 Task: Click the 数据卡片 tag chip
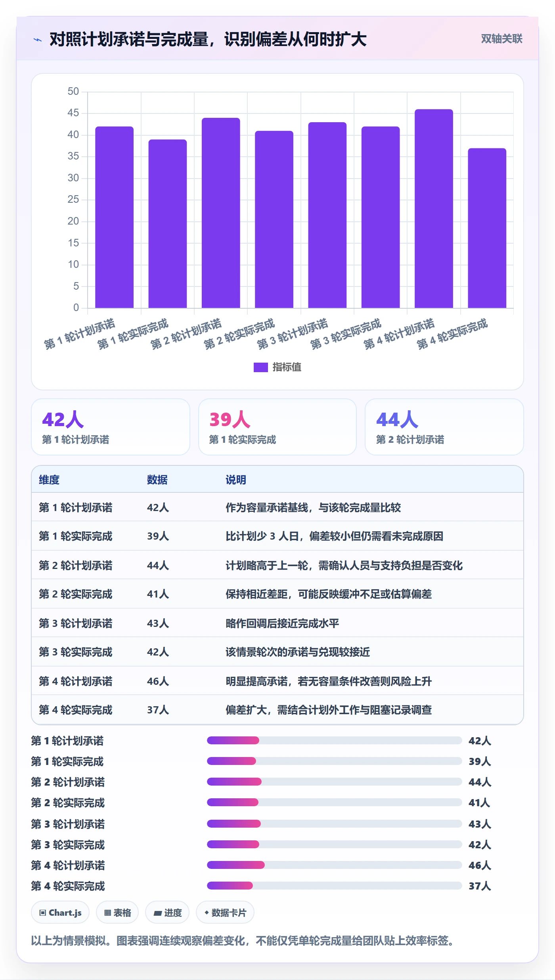[x=225, y=913]
